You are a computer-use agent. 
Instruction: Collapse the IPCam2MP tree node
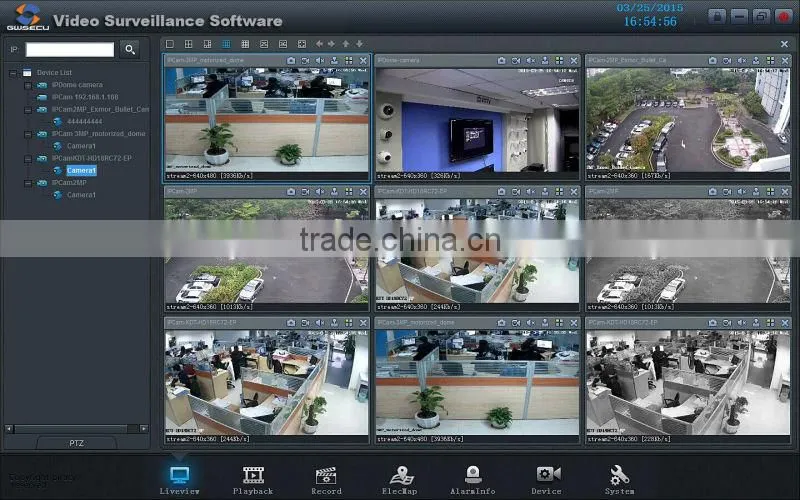(x=28, y=183)
